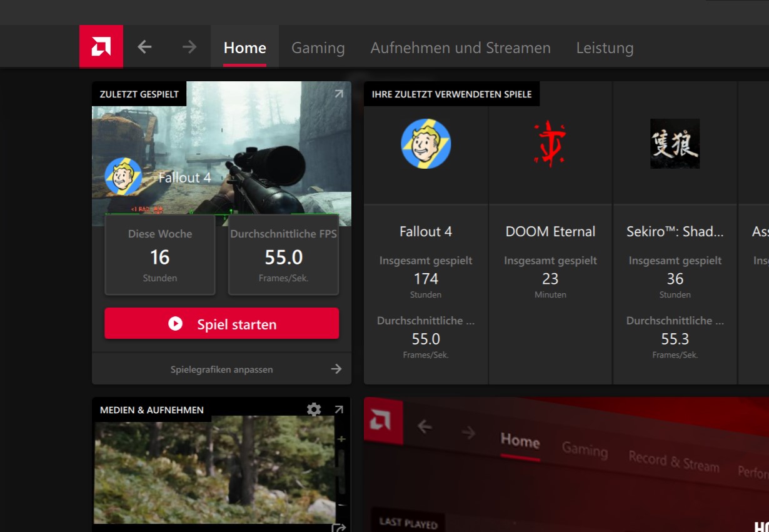Expand the Zuletzt gespielt card with its arrow
This screenshot has height=532, width=769.
pyautogui.click(x=339, y=94)
